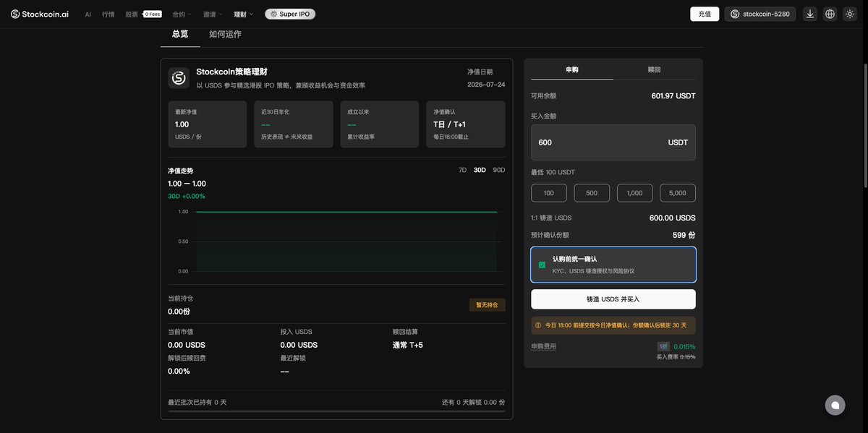Open the language globe icon
This screenshot has height=433, width=868.
(x=830, y=14)
